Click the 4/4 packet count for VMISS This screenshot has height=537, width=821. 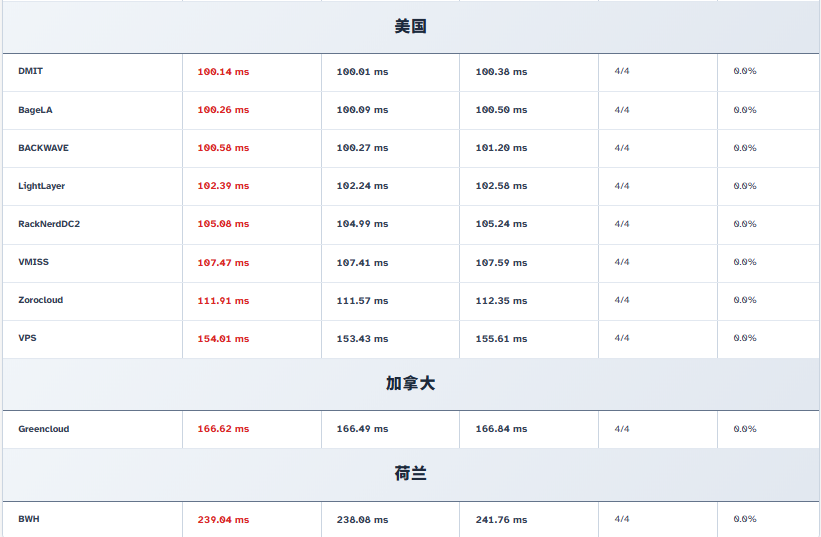(622, 262)
